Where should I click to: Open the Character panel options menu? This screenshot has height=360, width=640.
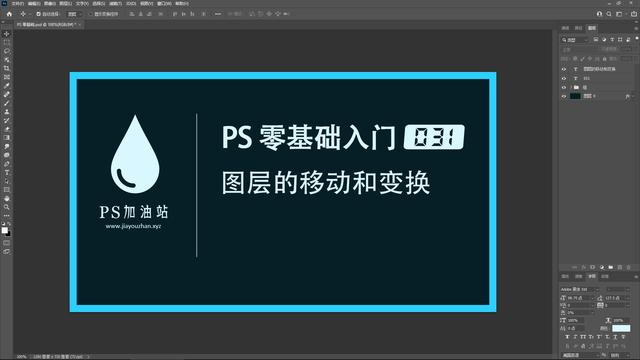pyautogui.click(x=636, y=277)
